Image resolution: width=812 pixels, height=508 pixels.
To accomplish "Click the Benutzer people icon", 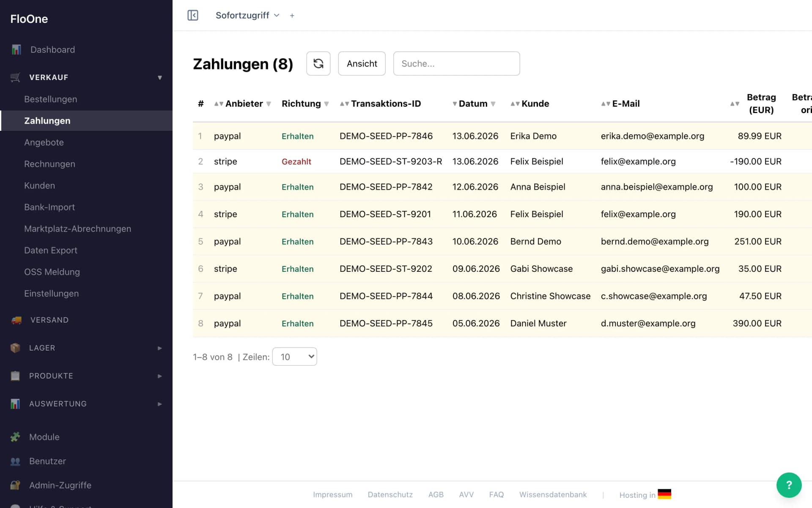I will 15,461.
